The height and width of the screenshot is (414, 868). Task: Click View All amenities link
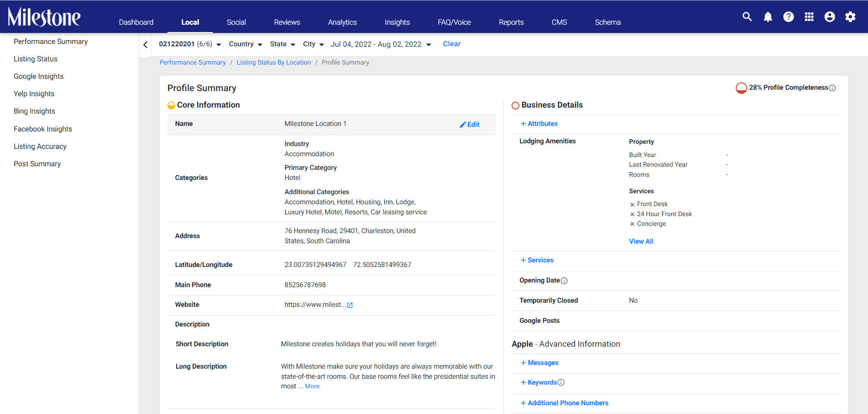point(641,241)
